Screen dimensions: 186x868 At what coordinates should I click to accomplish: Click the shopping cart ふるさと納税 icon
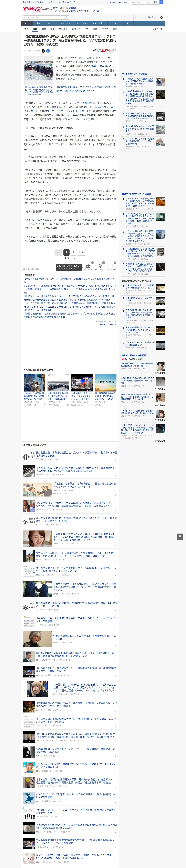pos(63,11)
